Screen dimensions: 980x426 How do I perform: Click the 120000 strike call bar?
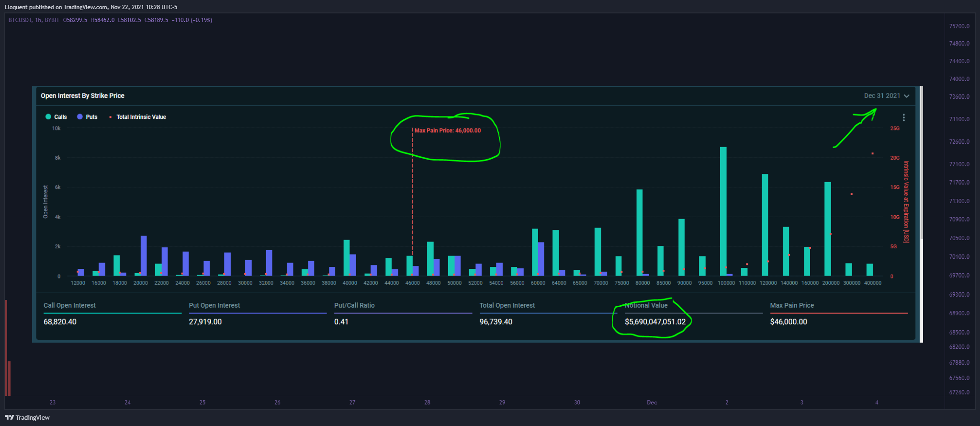tap(765, 225)
